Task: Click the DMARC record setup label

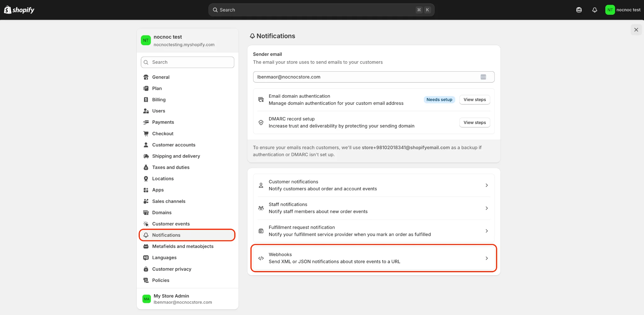Action: [291, 119]
